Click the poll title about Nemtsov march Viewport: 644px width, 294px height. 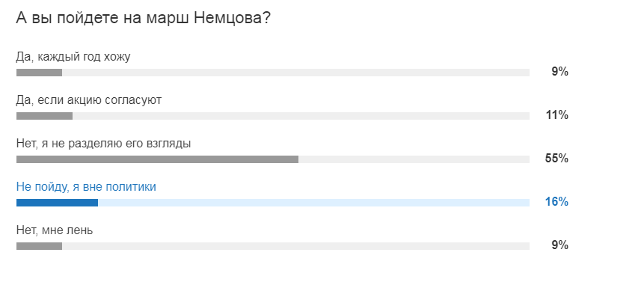point(144,19)
